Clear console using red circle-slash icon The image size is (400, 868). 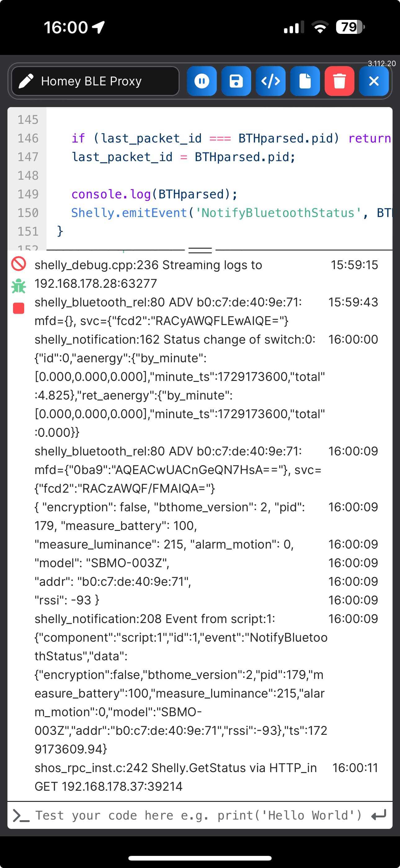[x=19, y=264]
